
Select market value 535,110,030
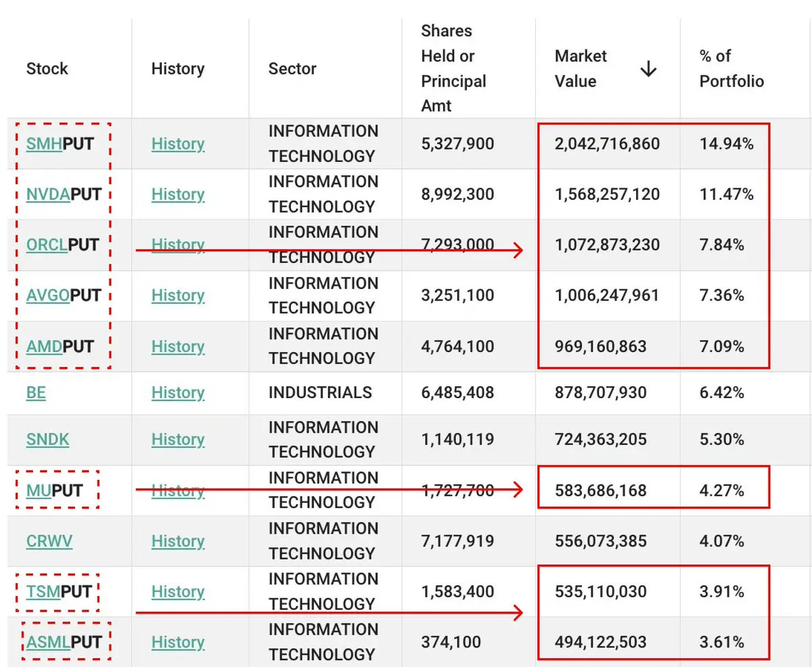pos(601,592)
